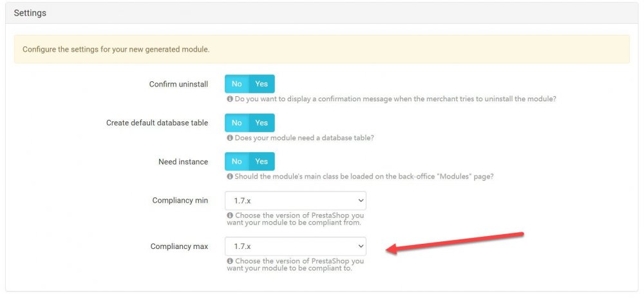
Task: Click the Compliancy max field label
Action: click(179, 246)
